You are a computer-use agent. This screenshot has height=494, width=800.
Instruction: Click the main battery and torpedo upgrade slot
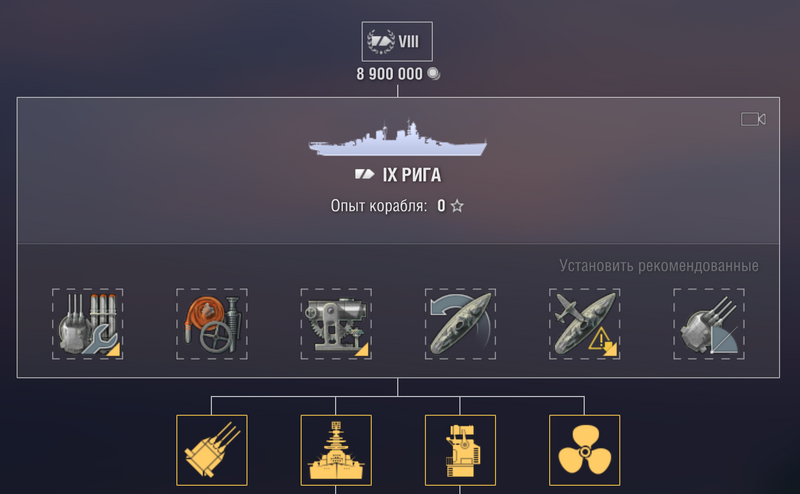coord(87,324)
